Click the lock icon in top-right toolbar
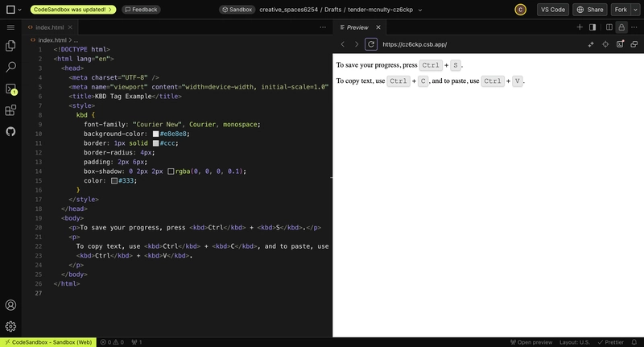 coord(621,27)
